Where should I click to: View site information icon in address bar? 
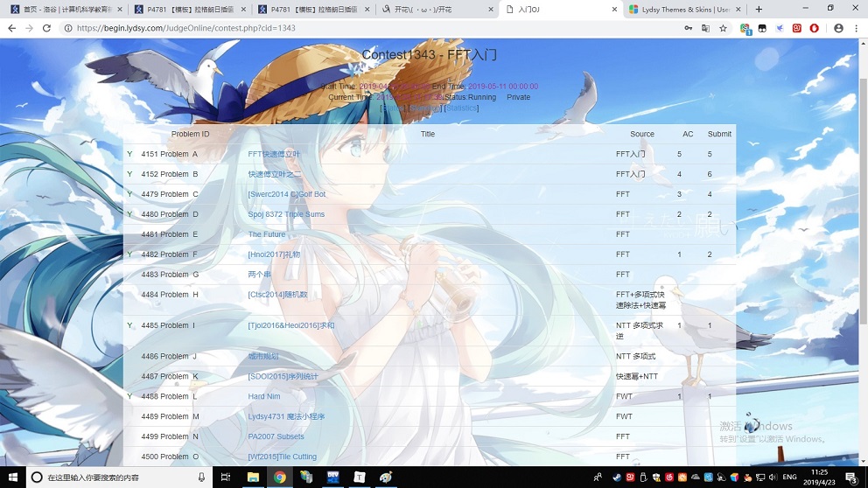pyautogui.click(x=68, y=28)
